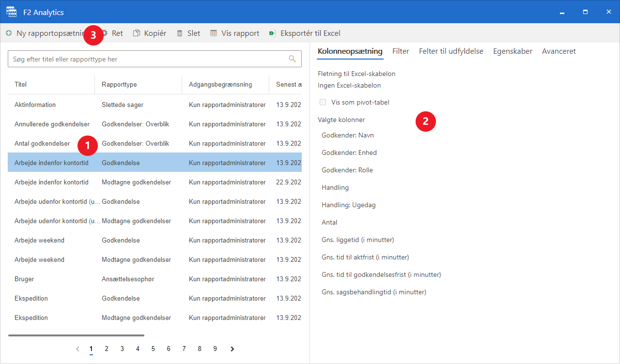The height and width of the screenshot is (364, 620).
Task: Click the green plus Ny rapportopsætning icon
Action: coord(9,33)
